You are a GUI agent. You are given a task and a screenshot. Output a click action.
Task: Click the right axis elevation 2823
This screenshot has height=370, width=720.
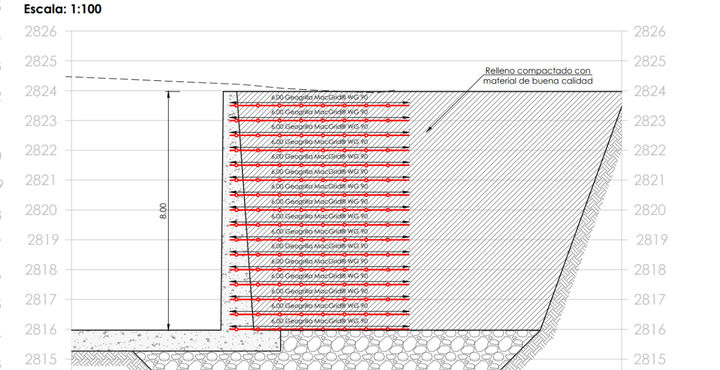[x=649, y=121]
